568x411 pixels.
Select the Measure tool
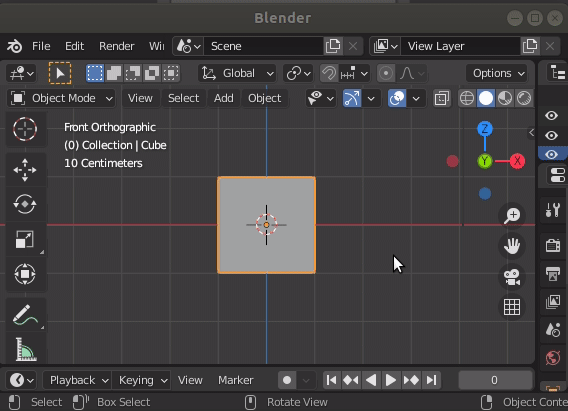click(x=25, y=349)
